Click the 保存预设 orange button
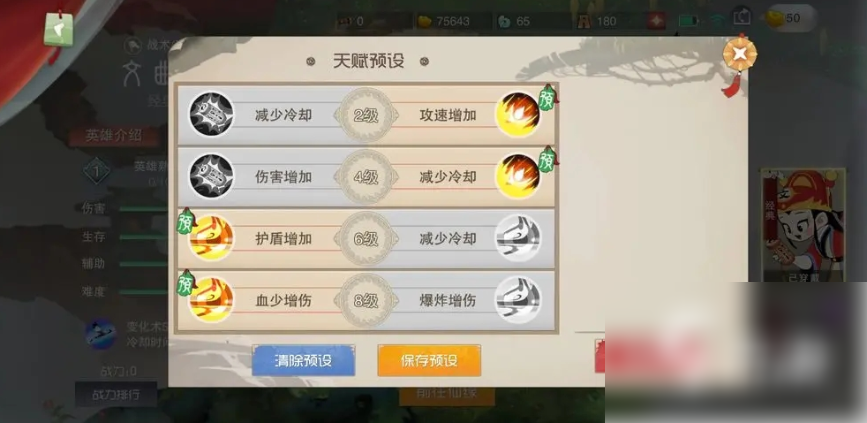 pos(429,361)
